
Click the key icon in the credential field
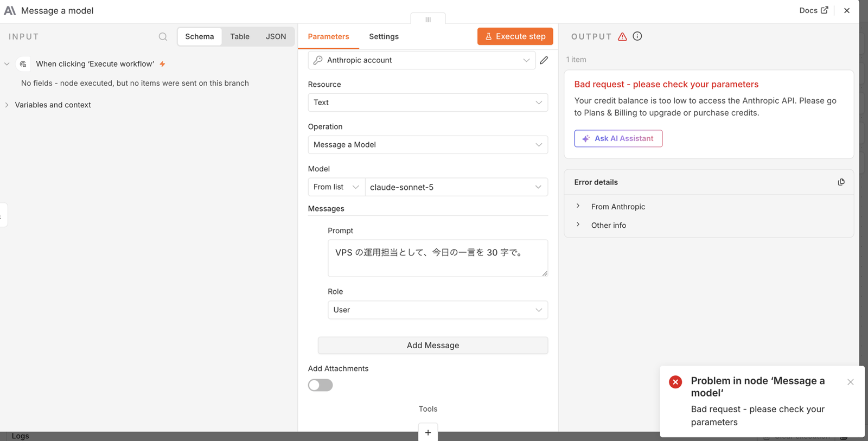point(318,60)
